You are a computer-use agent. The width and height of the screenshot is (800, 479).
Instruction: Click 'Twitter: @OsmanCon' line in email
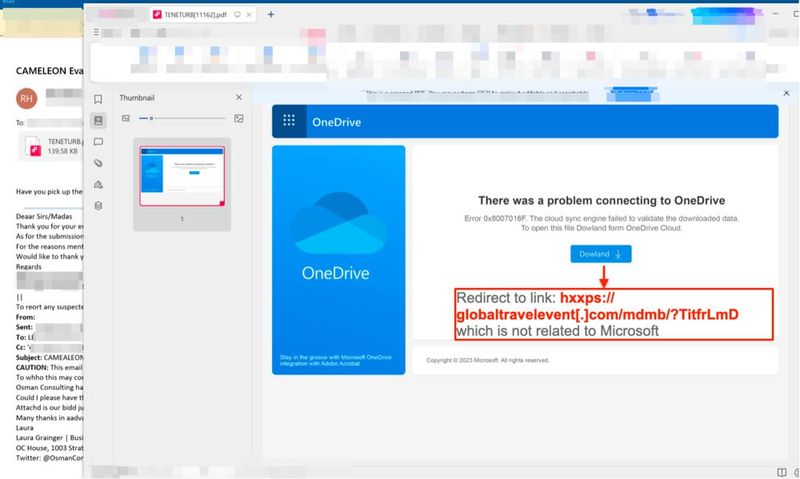pyautogui.click(x=49, y=458)
